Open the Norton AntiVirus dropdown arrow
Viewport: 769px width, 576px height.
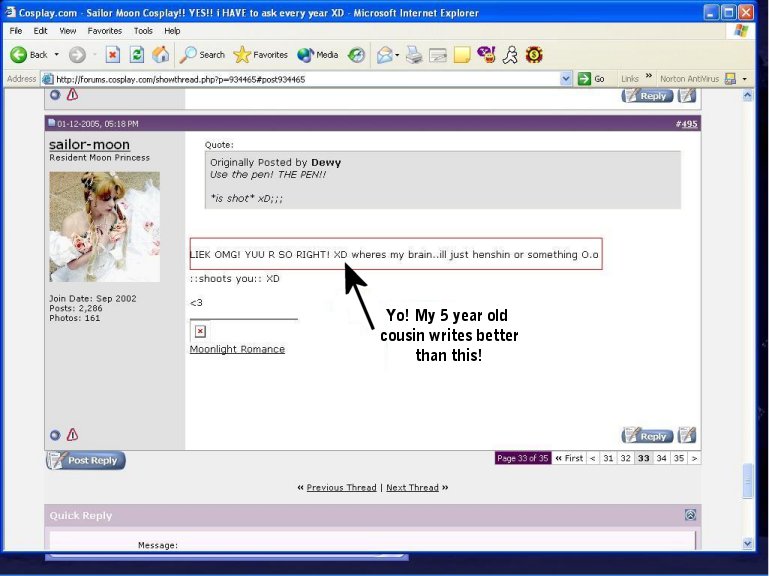click(x=744, y=79)
